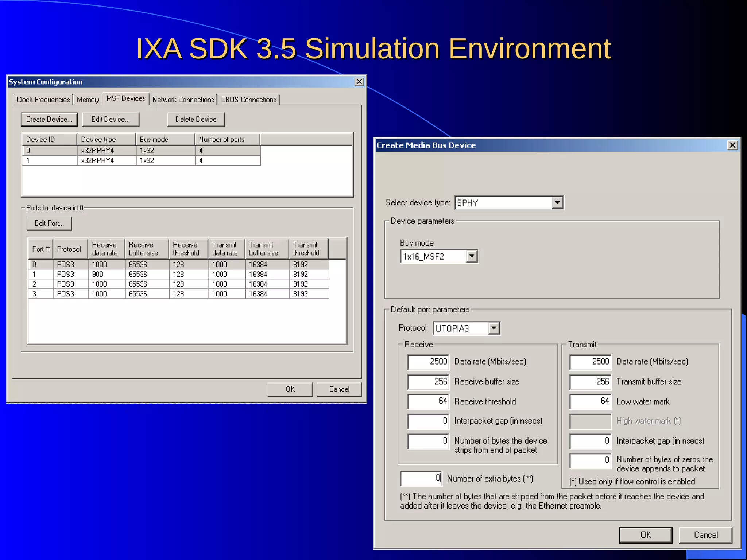
Task: Focus the Transmit buffer size field
Action: (590, 382)
